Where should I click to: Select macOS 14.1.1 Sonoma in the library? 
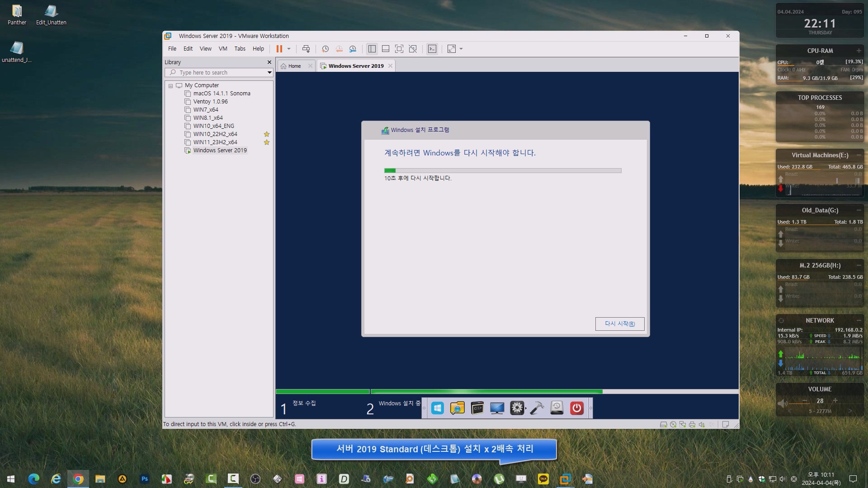point(222,94)
